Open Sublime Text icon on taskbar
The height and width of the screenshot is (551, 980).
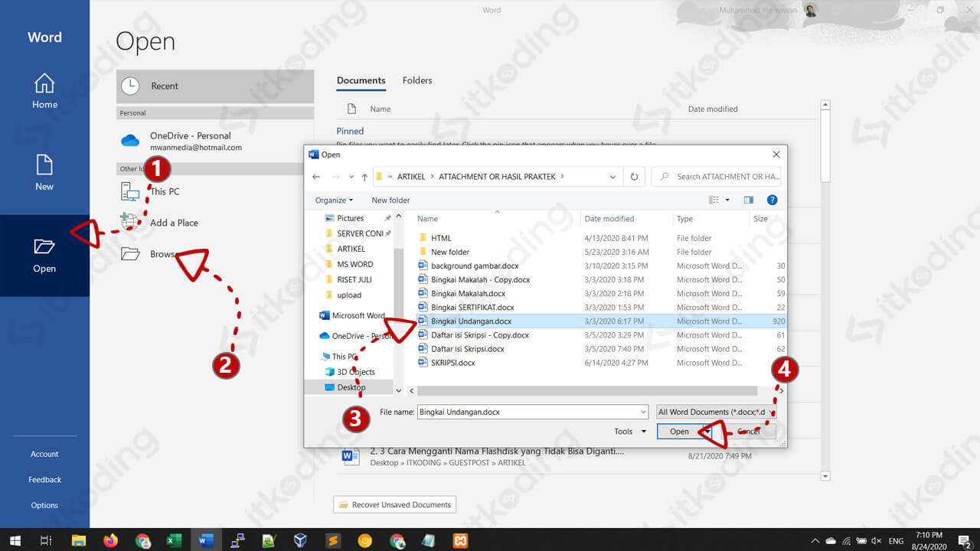332,540
